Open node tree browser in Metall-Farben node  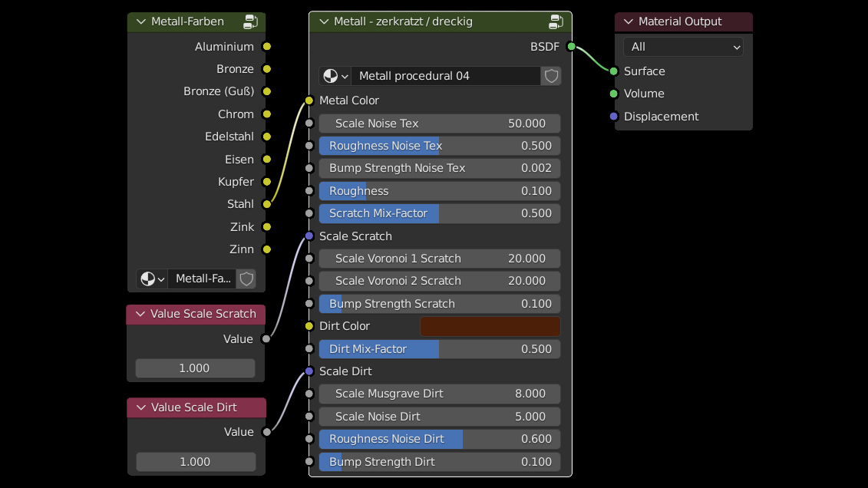tap(152, 279)
